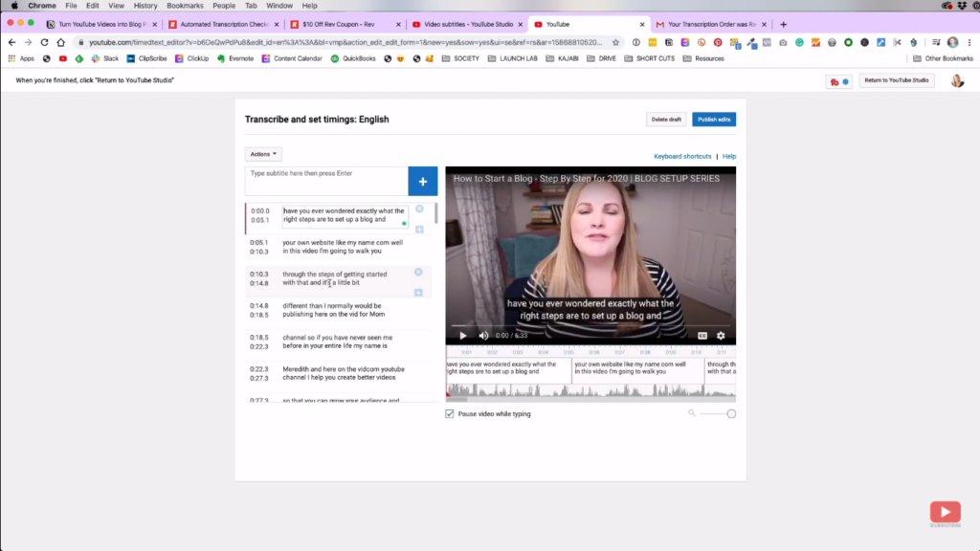
Task: Go back in browser history
Action: click(11, 42)
